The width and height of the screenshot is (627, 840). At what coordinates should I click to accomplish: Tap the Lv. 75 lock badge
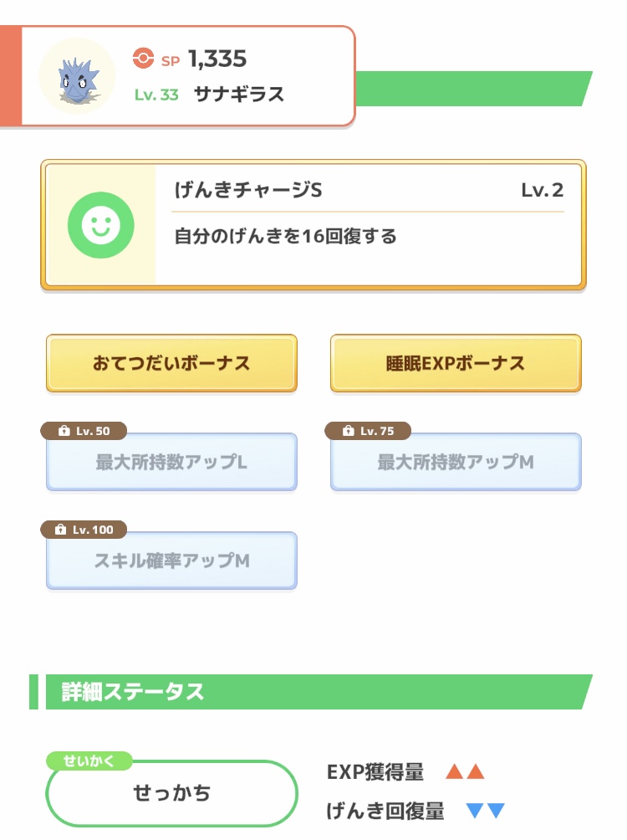(368, 431)
